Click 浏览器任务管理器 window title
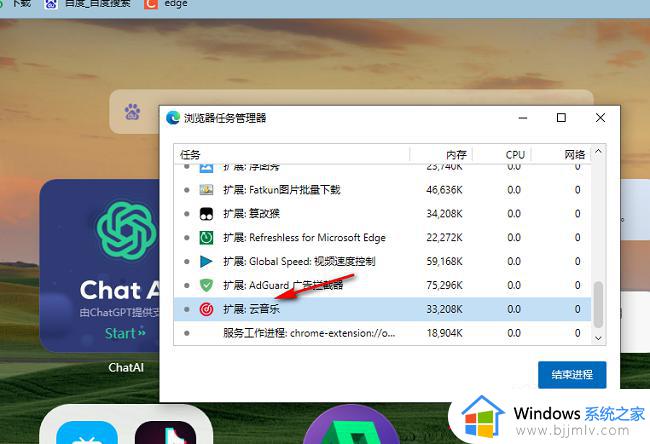Image resolution: width=650 pixels, height=444 pixels. [x=225, y=118]
